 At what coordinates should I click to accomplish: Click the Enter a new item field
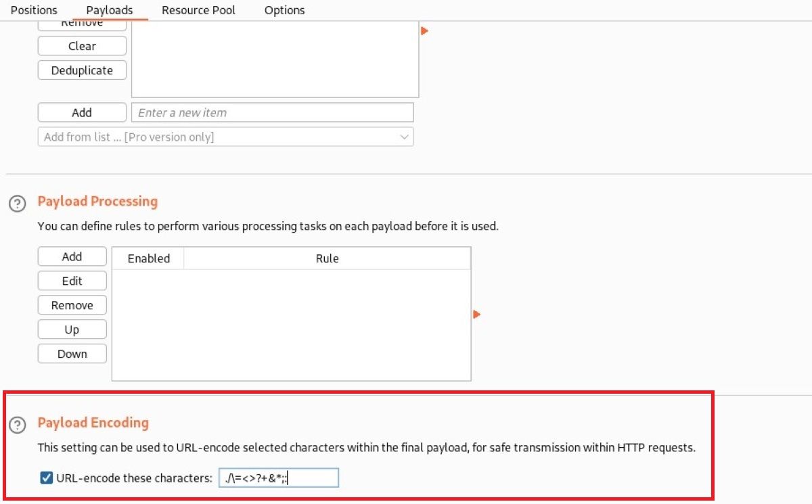point(272,112)
